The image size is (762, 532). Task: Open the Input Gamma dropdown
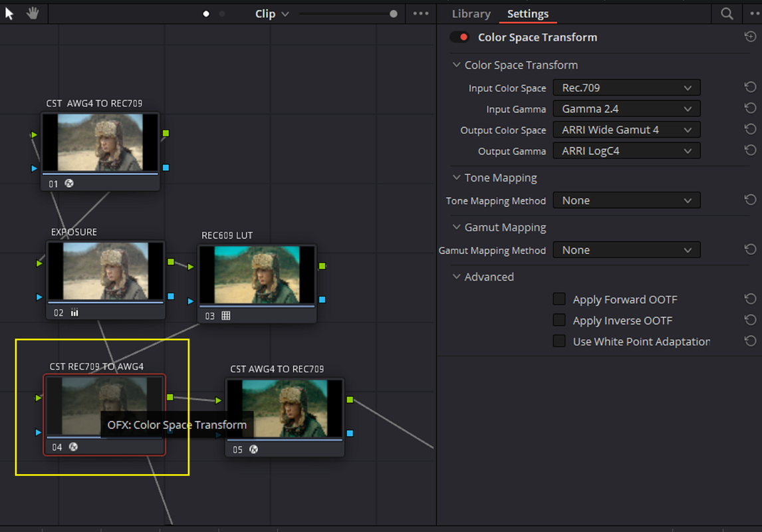(626, 109)
